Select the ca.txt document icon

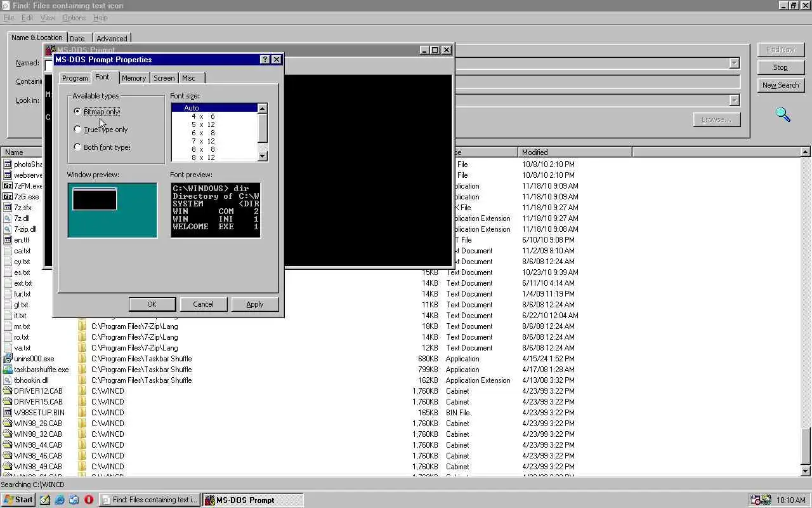(x=8, y=251)
